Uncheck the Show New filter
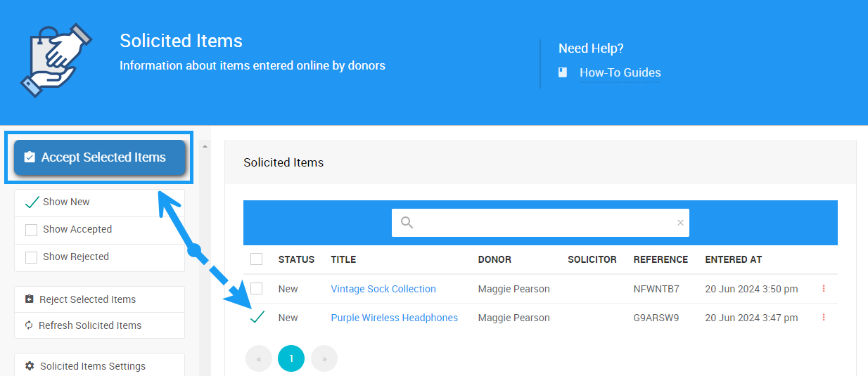The image size is (868, 376). coord(32,202)
